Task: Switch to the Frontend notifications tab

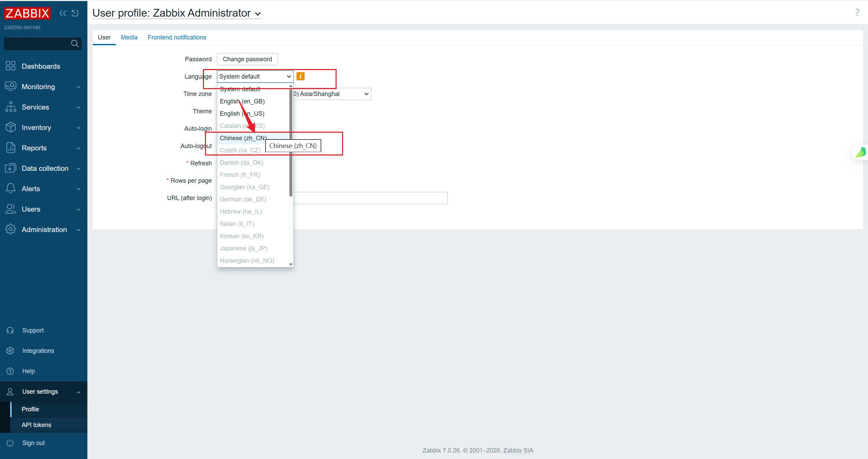Action: coord(177,37)
